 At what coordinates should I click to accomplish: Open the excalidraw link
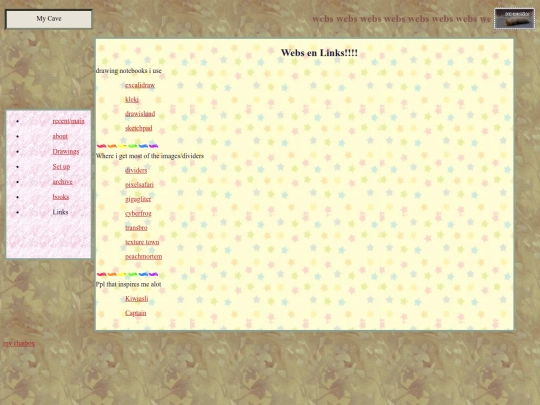(x=140, y=85)
